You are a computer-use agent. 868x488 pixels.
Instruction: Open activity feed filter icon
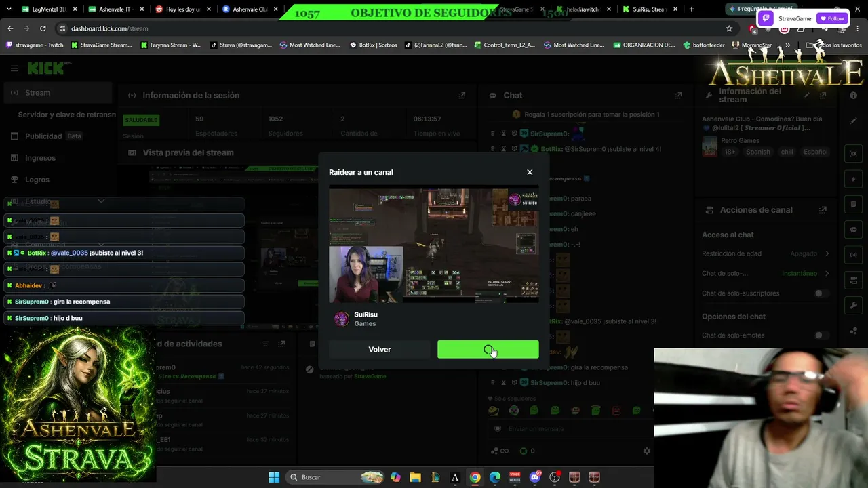coord(265,344)
